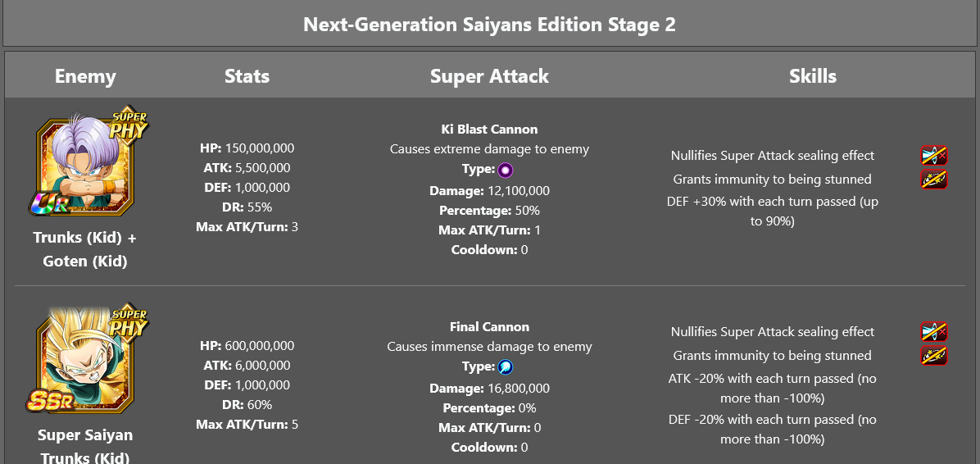Click the Final Cannon attack name
The height and width of the screenshot is (464, 980).
click(x=489, y=327)
